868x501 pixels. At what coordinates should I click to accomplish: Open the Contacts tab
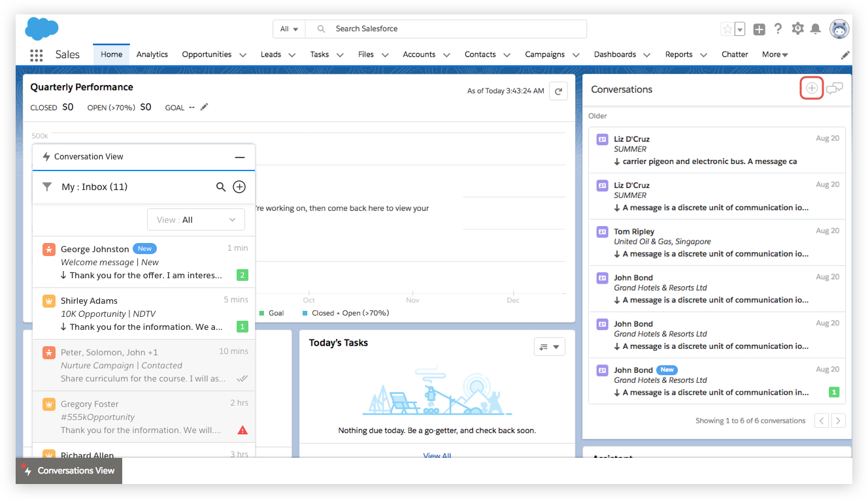480,55
